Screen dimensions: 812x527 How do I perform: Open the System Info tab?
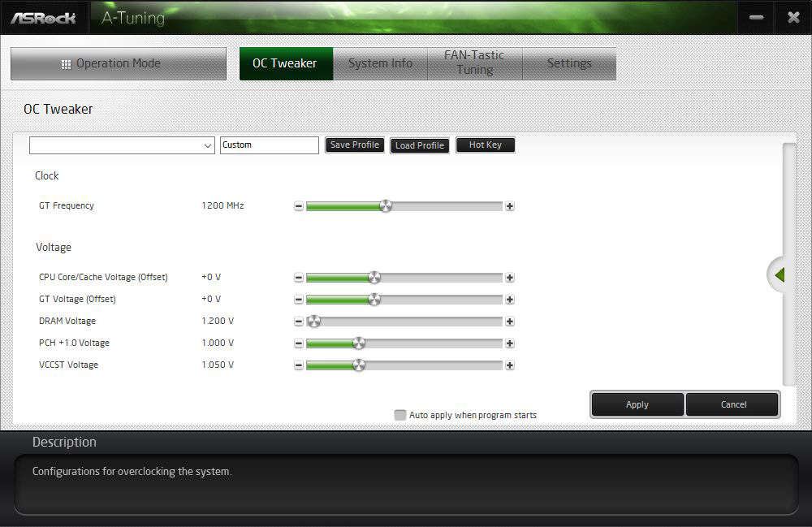tap(380, 63)
